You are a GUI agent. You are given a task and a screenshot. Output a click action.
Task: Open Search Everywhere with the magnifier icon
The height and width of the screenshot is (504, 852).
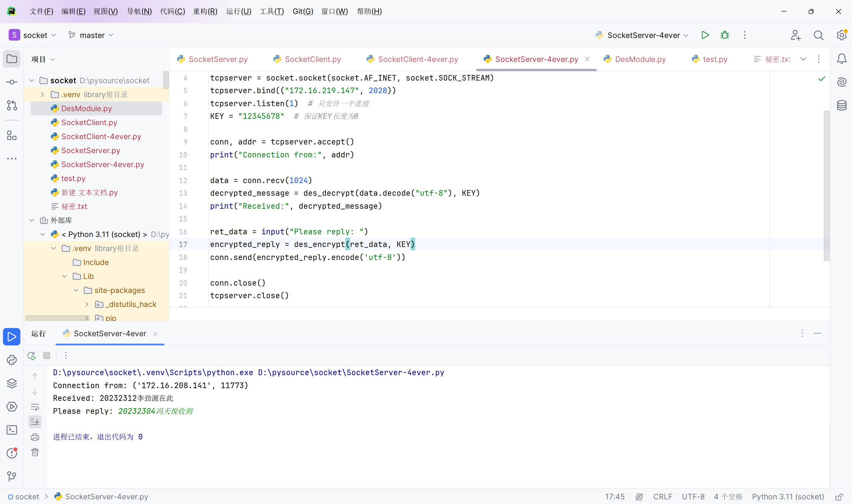click(818, 35)
